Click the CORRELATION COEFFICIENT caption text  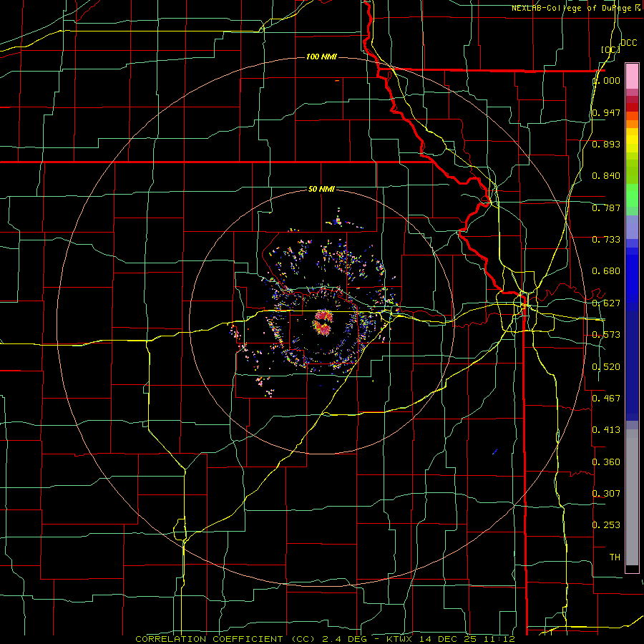coord(210,639)
